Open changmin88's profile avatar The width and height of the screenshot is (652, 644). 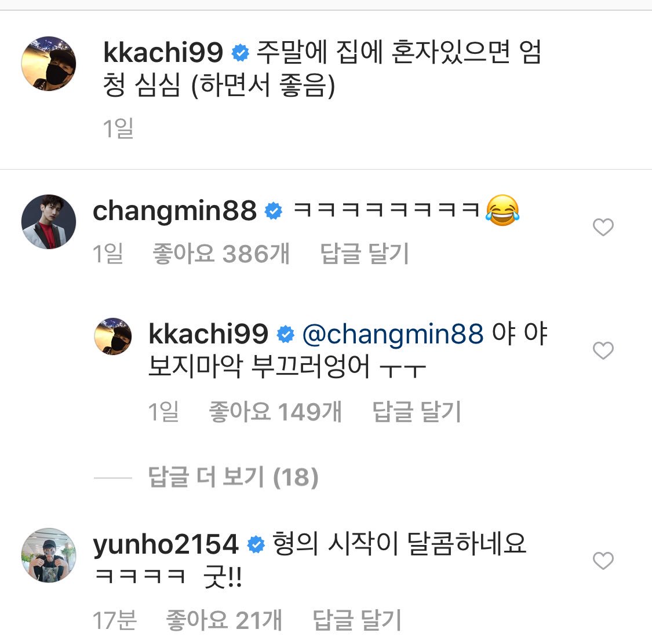[x=49, y=222]
